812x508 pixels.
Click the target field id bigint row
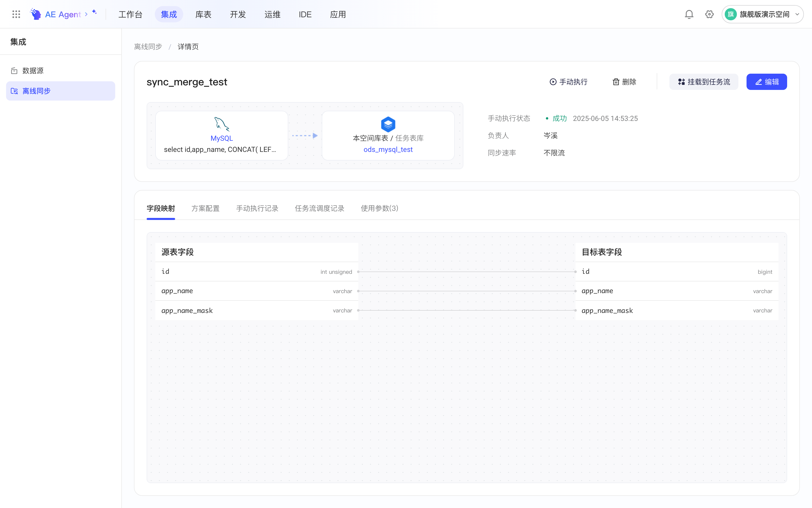(677, 272)
